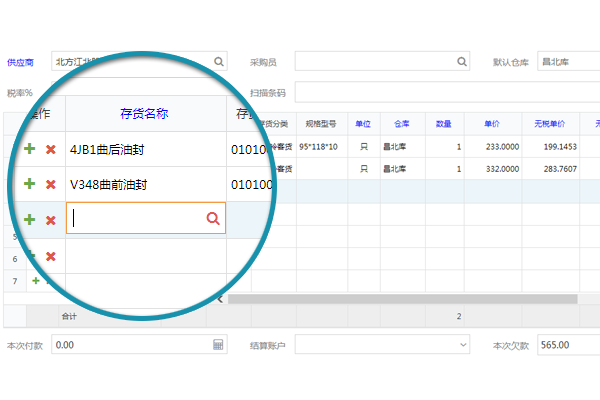The height and width of the screenshot is (400, 600).
Task: Focus the 采购员 input field
Action: pyautogui.click(x=382, y=61)
